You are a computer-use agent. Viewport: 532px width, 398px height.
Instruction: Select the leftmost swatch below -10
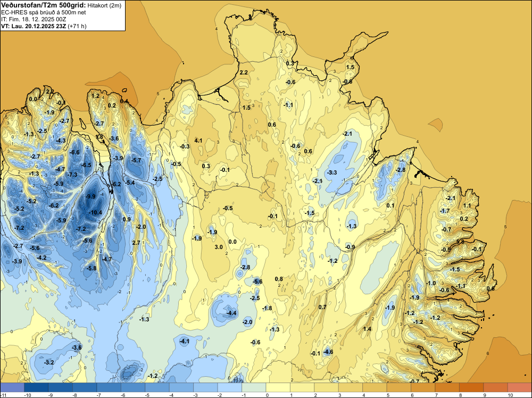(x=12, y=387)
